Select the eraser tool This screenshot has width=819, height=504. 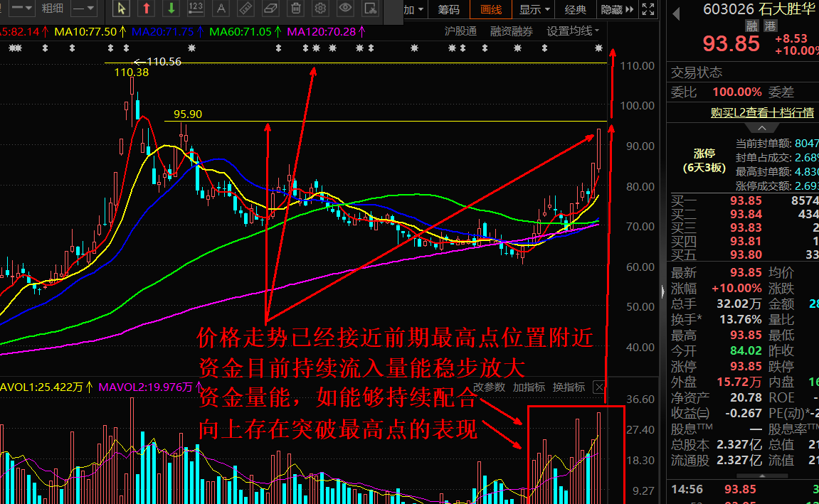pyautogui.click(x=270, y=9)
